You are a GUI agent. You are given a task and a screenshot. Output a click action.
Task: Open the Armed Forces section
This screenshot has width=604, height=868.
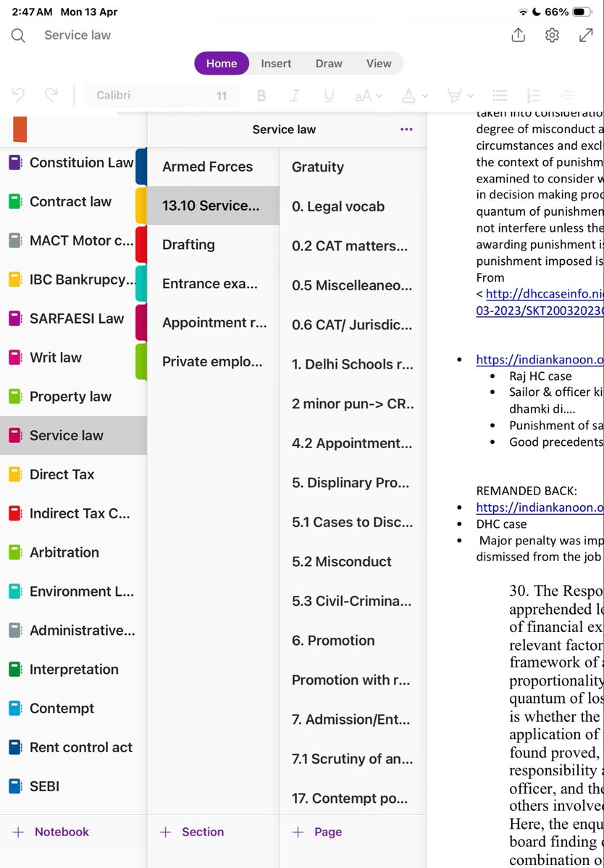point(213,167)
